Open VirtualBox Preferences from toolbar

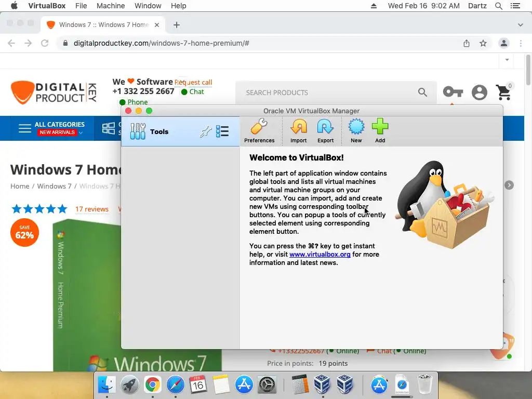pyautogui.click(x=259, y=131)
